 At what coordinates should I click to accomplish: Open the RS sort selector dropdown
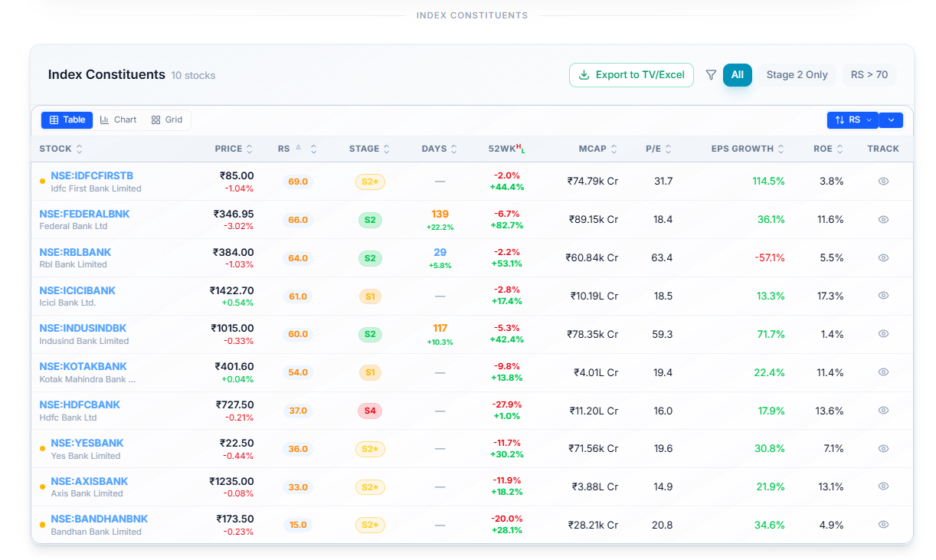click(x=853, y=120)
